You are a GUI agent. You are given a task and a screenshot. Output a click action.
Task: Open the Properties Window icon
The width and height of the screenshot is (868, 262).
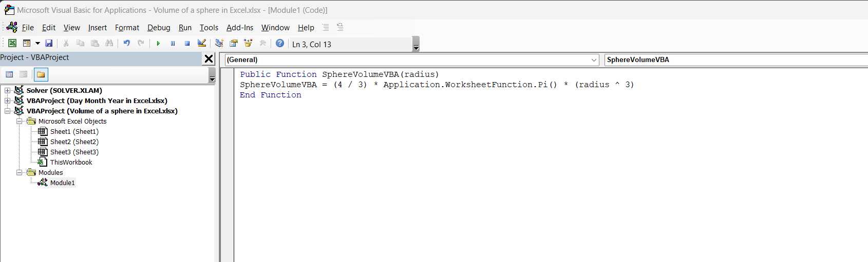[234, 44]
